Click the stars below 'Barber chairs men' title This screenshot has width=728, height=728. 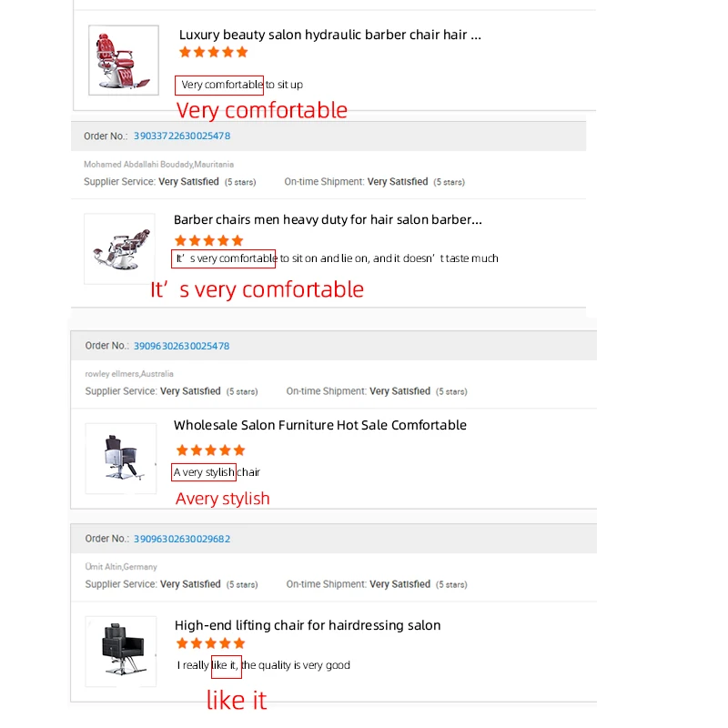(x=209, y=240)
